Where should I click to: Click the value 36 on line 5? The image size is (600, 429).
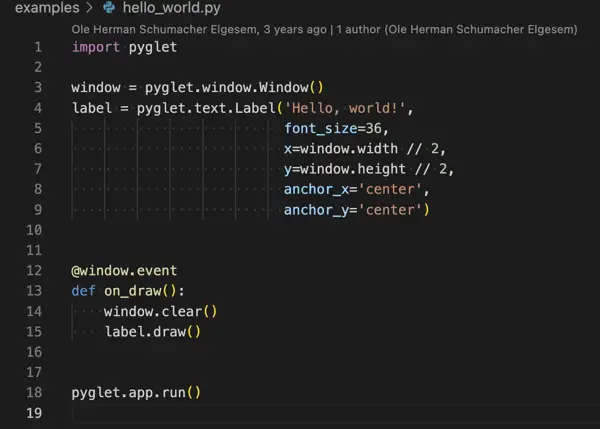click(373, 129)
